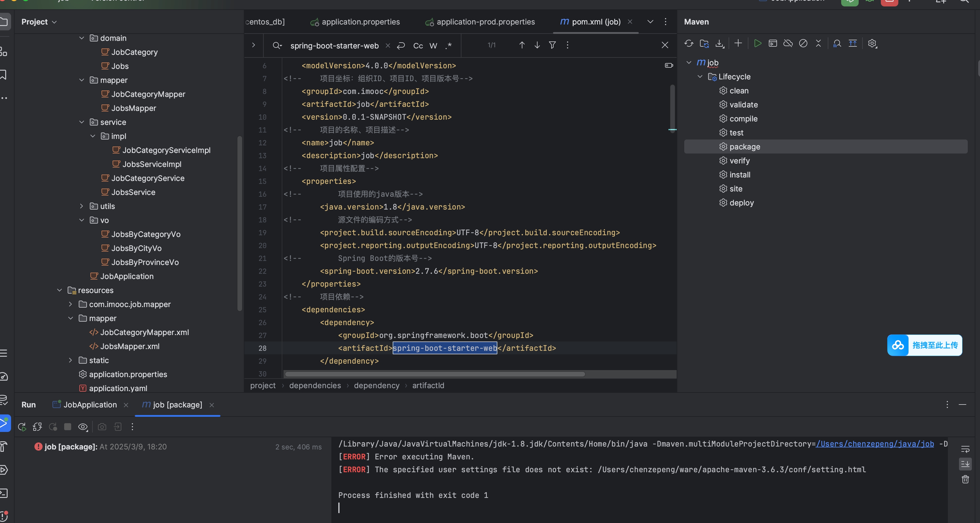Collapse the impl folder
Viewport: 980px width, 523px height.
pyautogui.click(x=92, y=136)
